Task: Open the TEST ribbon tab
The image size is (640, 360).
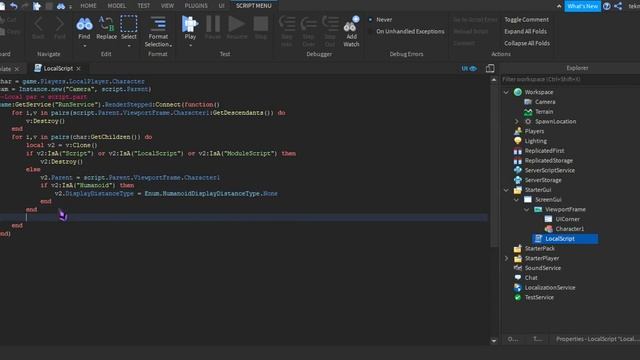Action: coord(143,6)
